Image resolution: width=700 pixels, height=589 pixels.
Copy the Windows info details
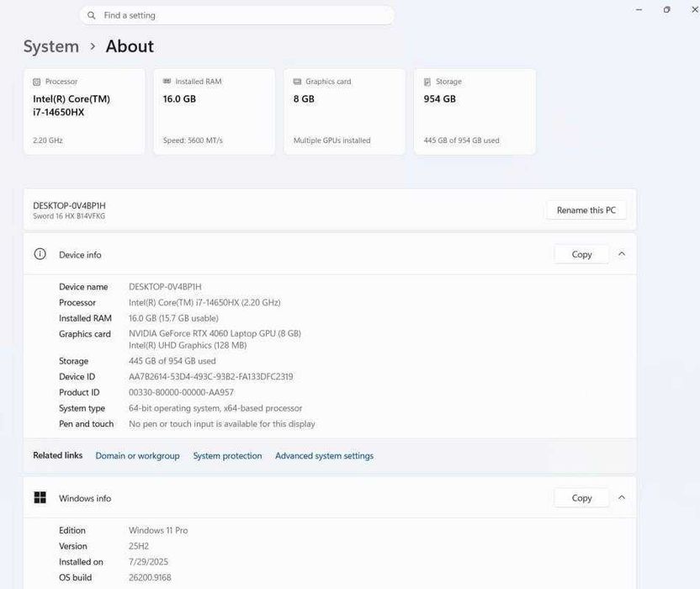pos(581,497)
